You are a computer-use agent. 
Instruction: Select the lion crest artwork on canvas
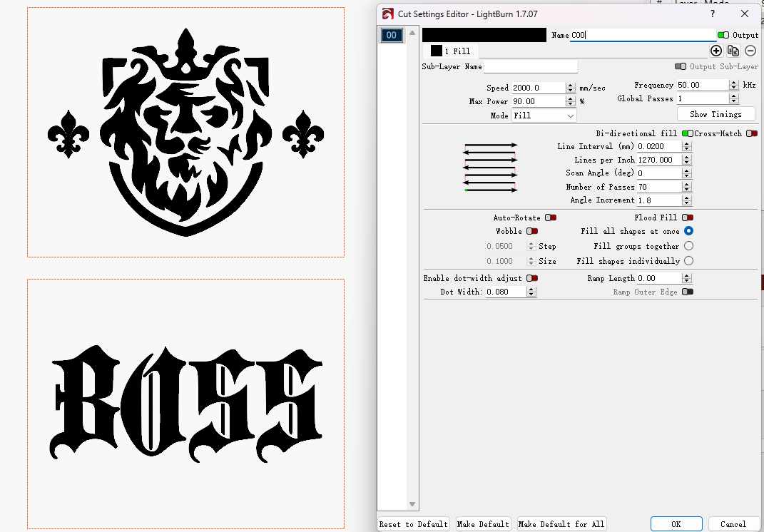click(185, 132)
